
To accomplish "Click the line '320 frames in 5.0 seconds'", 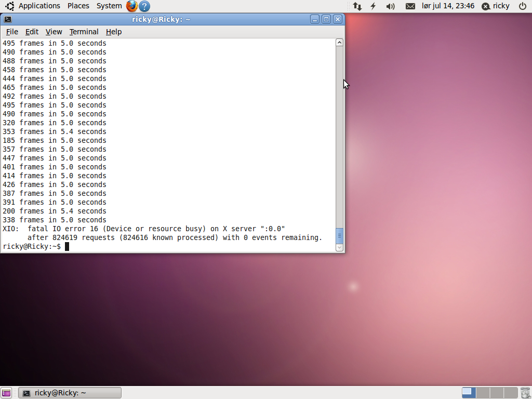I will [x=54, y=123].
